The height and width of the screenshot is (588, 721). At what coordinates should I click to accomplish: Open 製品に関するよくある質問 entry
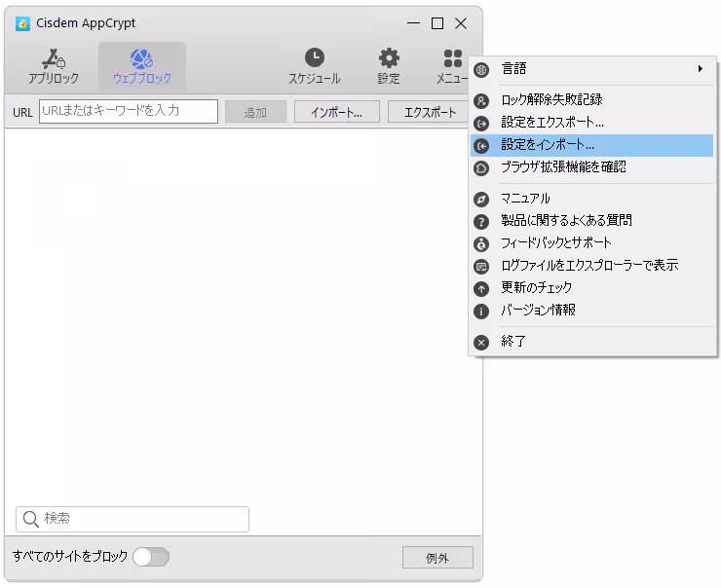[592, 220]
